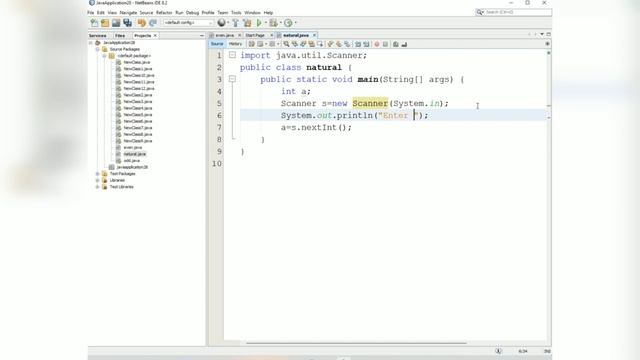
Task: Click the editor horizontal scrollbar
Action: 356,343
